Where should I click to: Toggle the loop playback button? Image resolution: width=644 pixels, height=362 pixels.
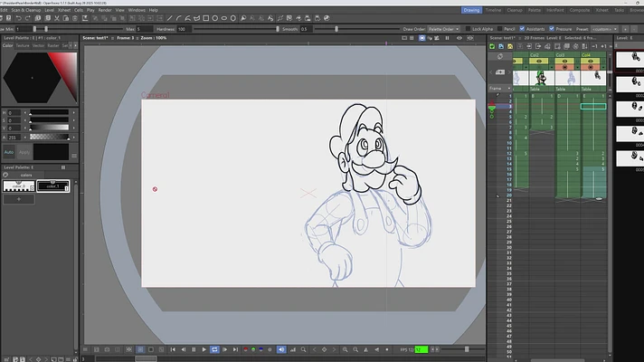pos(214,349)
